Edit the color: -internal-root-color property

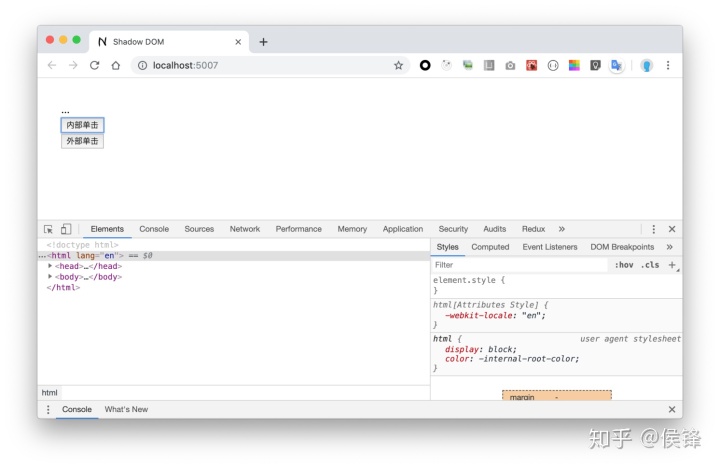(x=512, y=359)
